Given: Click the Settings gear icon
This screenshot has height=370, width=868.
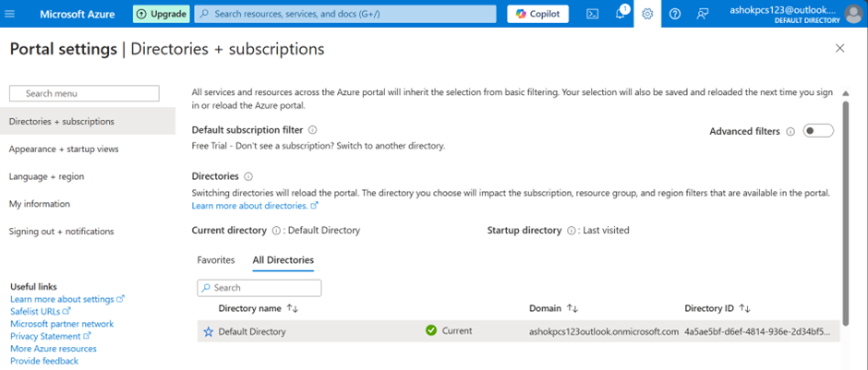Looking at the screenshot, I should point(647,14).
